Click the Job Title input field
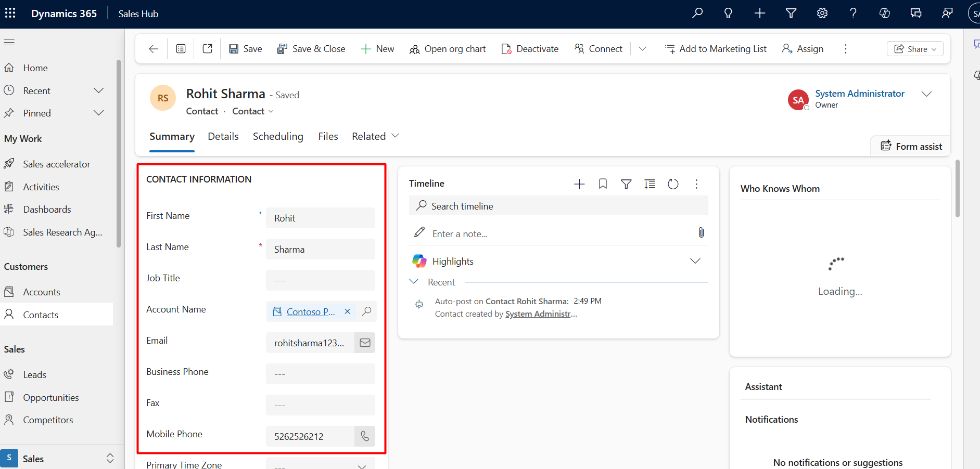Image resolution: width=980 pixels, height=469 pixels. pyautogui.click(x=320, y=280)
